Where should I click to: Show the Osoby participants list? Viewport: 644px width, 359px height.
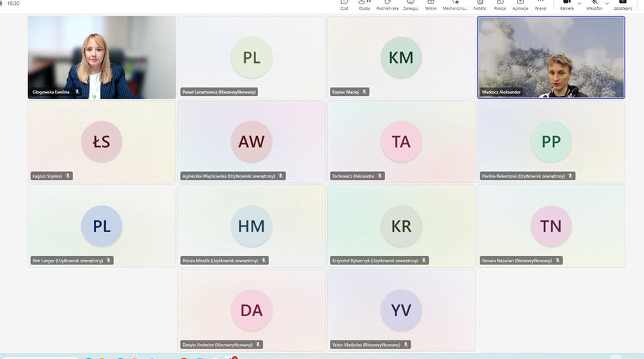pos(364,4)
